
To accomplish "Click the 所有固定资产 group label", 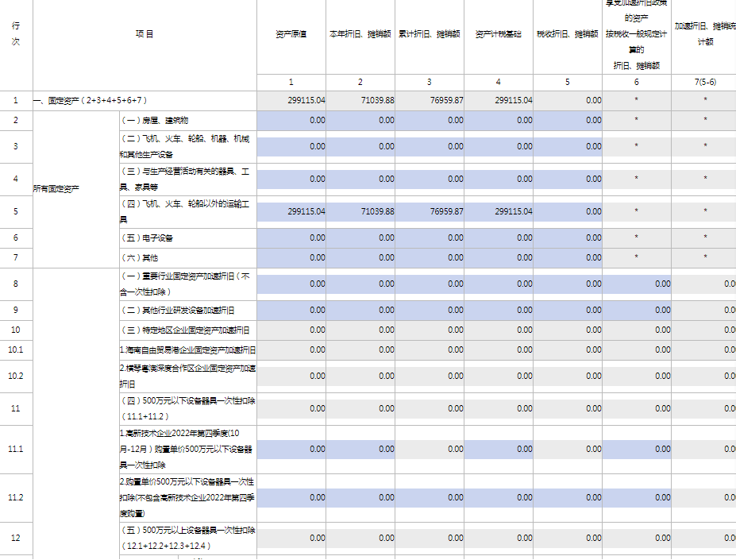I will (56, 189).
